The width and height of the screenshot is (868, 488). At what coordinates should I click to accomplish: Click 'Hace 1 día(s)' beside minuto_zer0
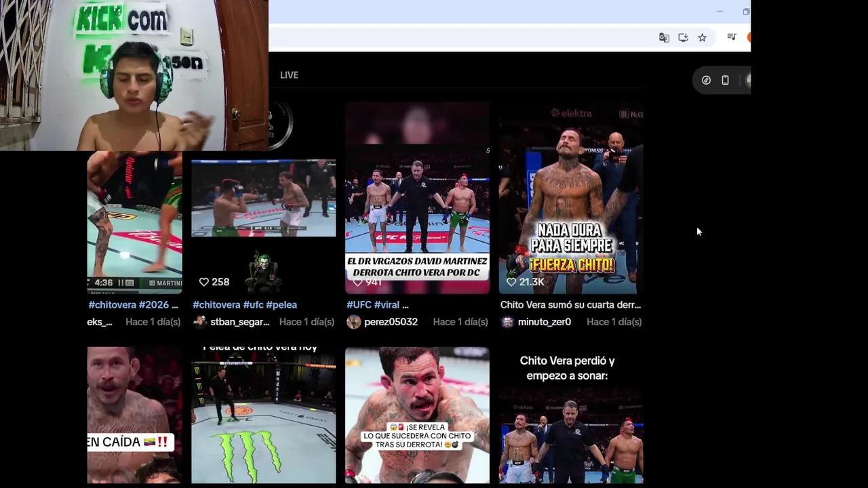[x=614, y=322]
